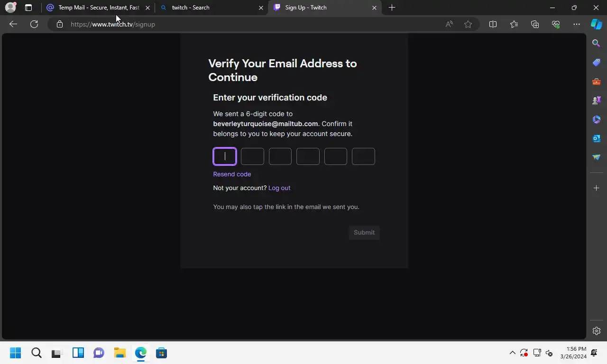Close the Temp Mail tab
Screen dimensions: 607x364
(147, 8)
